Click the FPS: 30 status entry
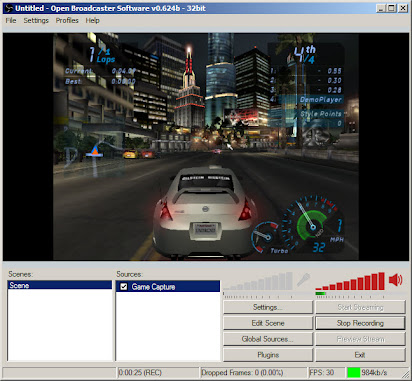Viewport: 412px width, 381px height. [321, 373]
